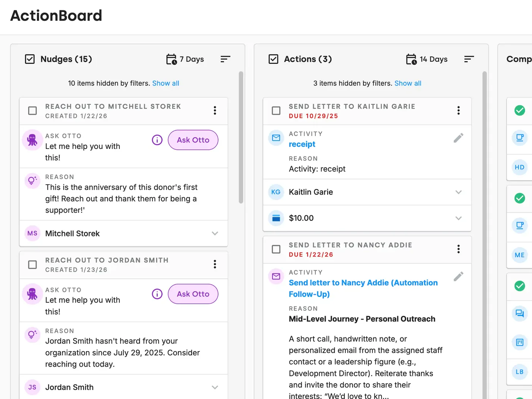Click DUE 1/22/26 date label
The height and width of the screenshot is (399, 532).
(x=311, y=255)
